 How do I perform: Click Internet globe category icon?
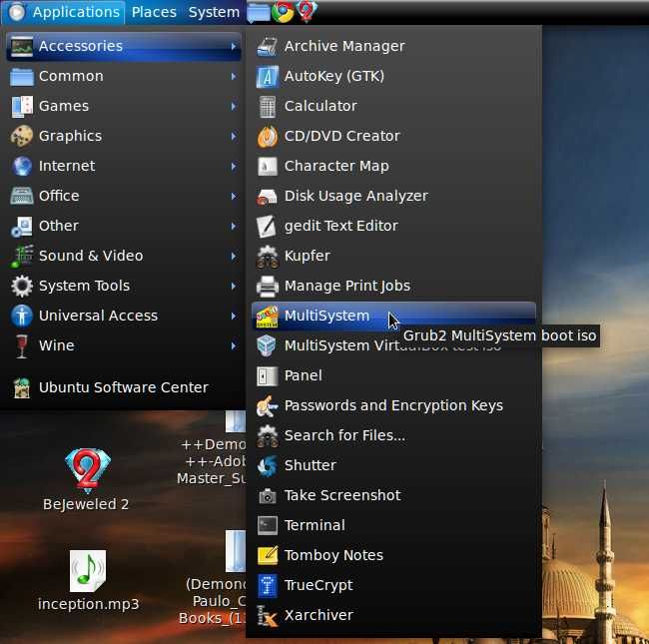pos(22,167)
